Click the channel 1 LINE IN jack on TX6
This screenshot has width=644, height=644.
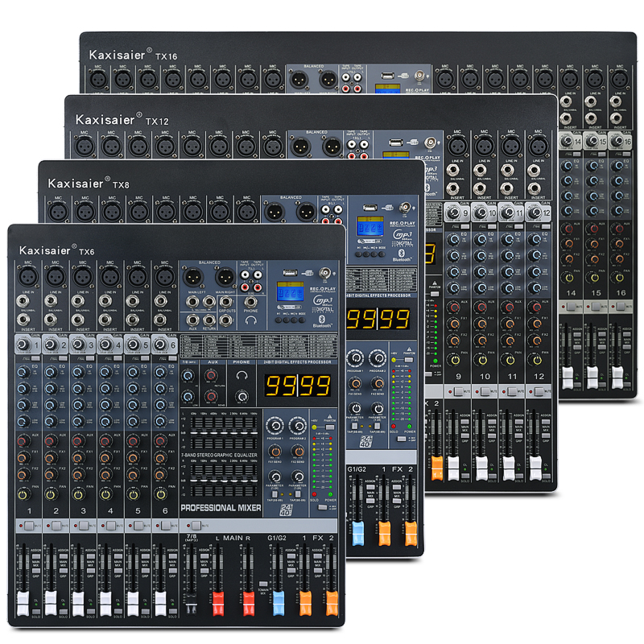(x=23, y=301)
